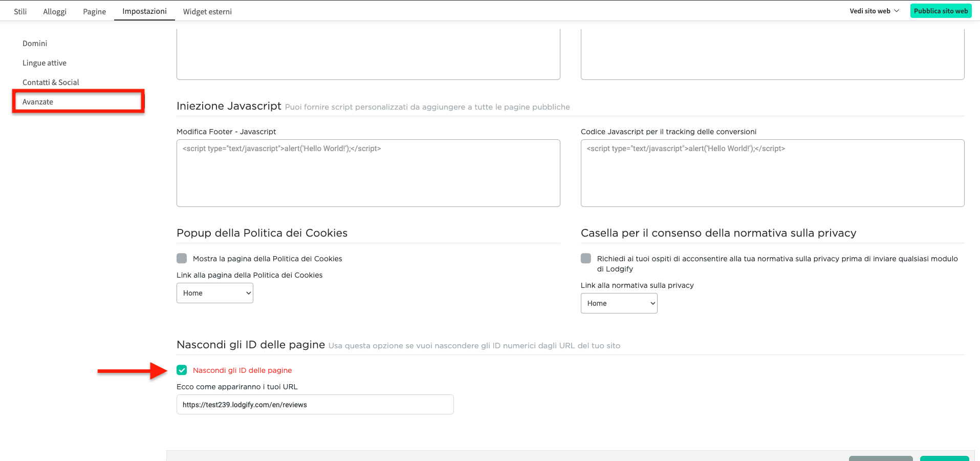Click the 'Casella per il consenso' section heading
The height and width of the screenshot is (461, 980).
click(x=718, y=233)
